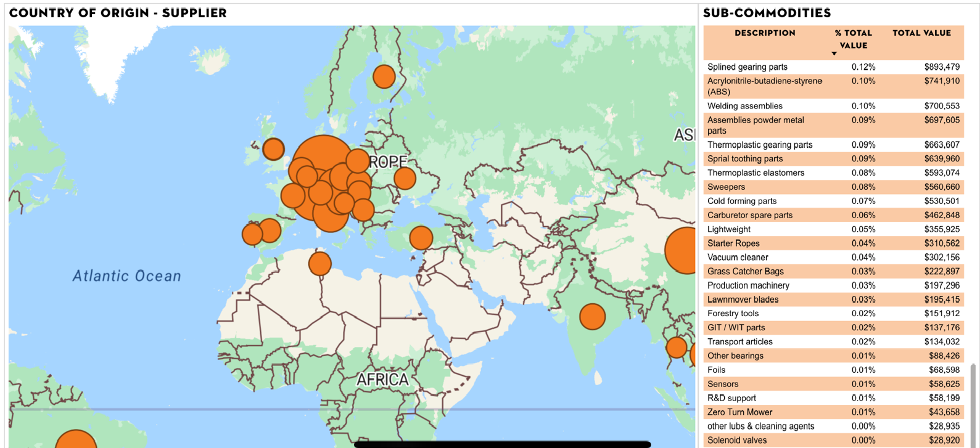980x448 pixels.
Task: Select the orange bubble over Ukraine
Action: click(405, 178)
